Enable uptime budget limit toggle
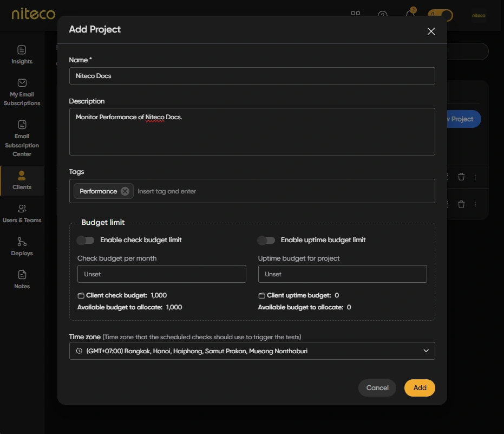The height and width of the screenshot is (434, 504). (266, 241)
